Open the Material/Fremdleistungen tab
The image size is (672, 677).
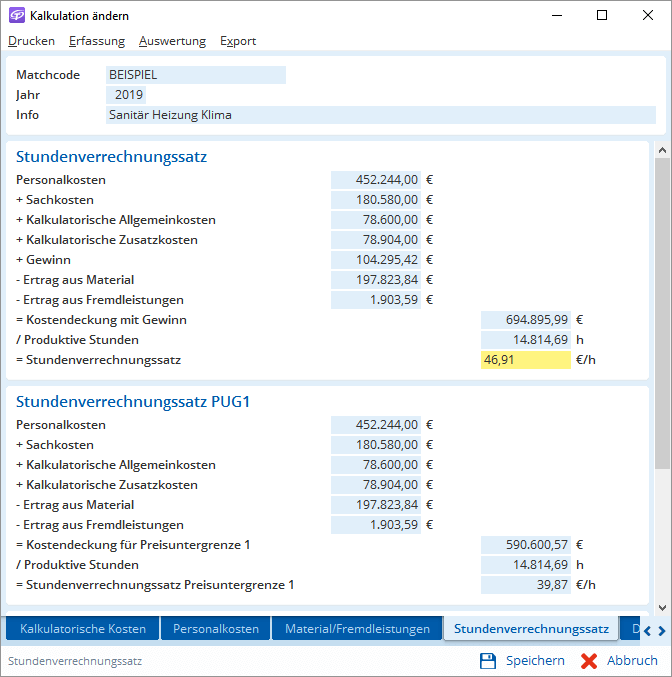[357, 629]
